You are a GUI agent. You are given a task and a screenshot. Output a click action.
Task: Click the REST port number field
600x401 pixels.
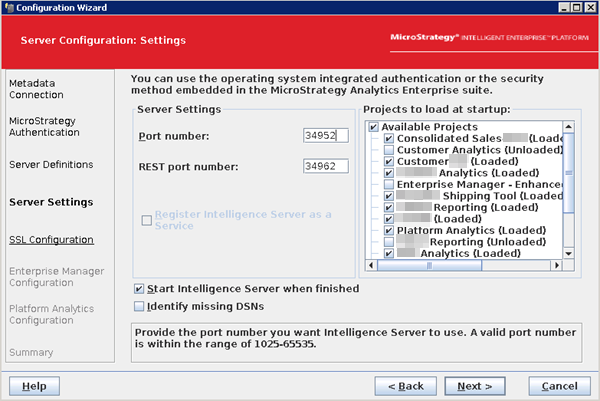click(325, 166)
